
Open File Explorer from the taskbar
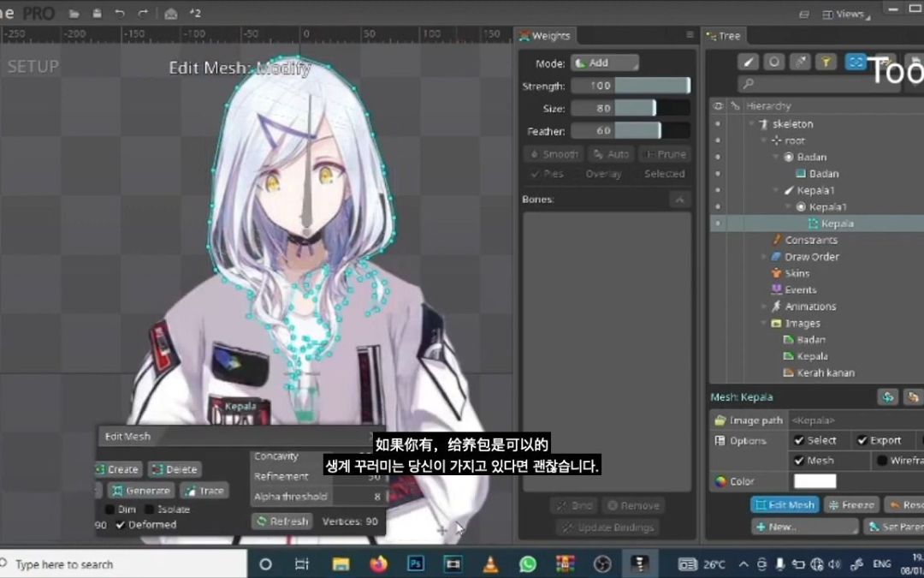click(x=341, y=564)
